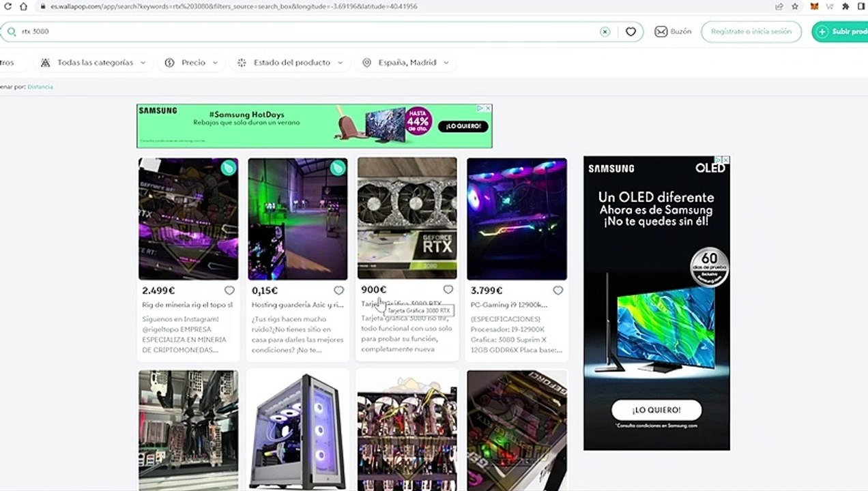
Task: Expand Todas las categorías filter
Action: tap(93, 62)
